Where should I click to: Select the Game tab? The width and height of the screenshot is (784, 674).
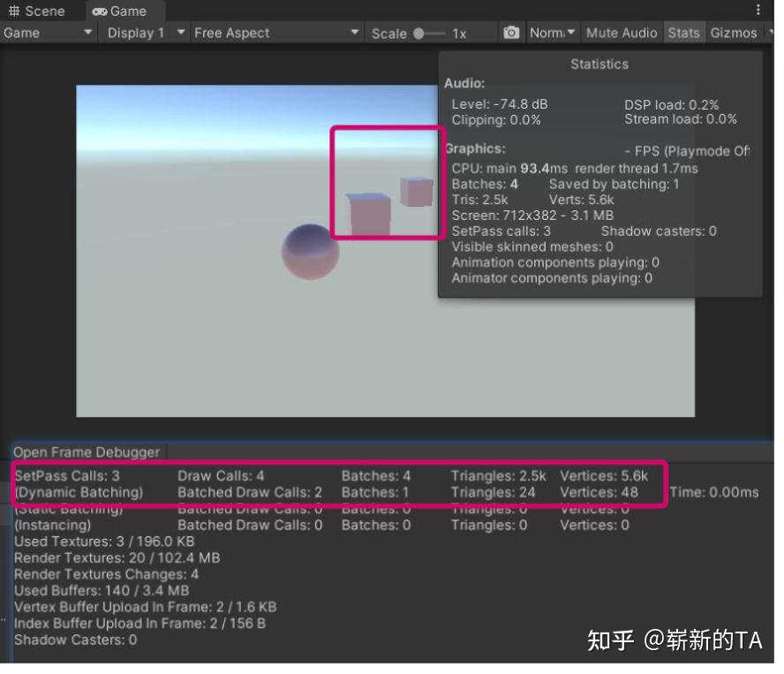coord(124,11)
